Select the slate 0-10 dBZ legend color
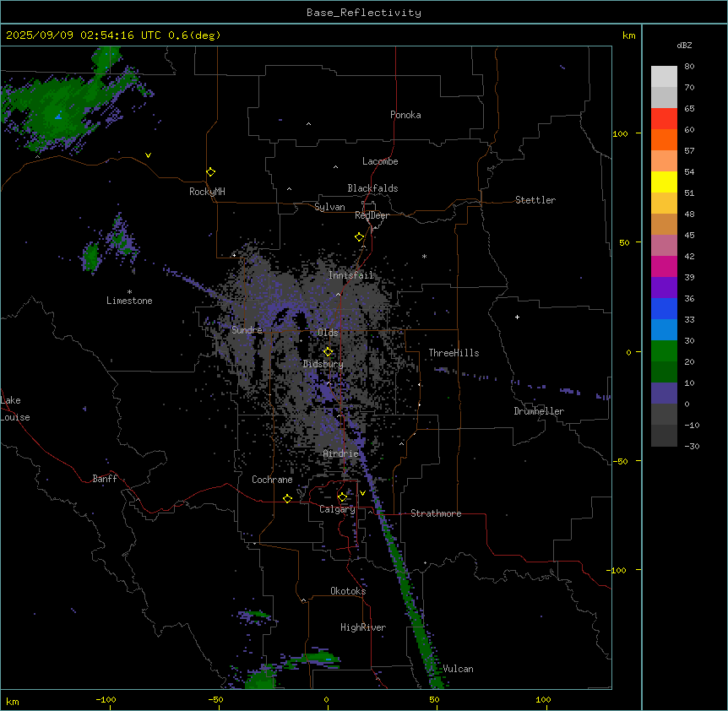The image size is (728, 711). click(x=664, y=393)
